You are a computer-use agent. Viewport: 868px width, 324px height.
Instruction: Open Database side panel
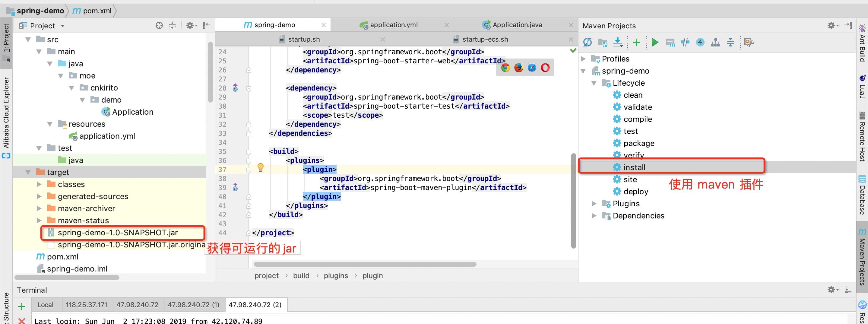click(862, 195)
